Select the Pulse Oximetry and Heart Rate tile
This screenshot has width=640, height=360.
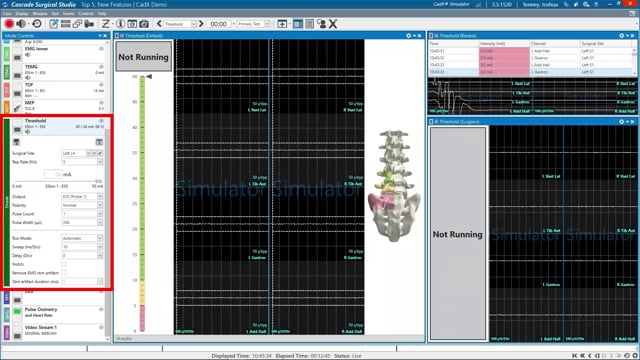coord(55,314)
